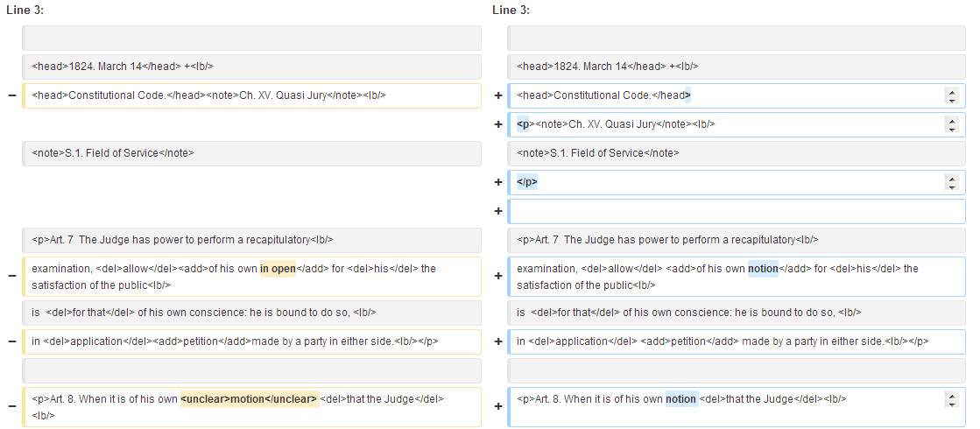This screenshot has width=980, height=429.
Task: Click plus marker beside the empty added line
Action: pos(498,211)
